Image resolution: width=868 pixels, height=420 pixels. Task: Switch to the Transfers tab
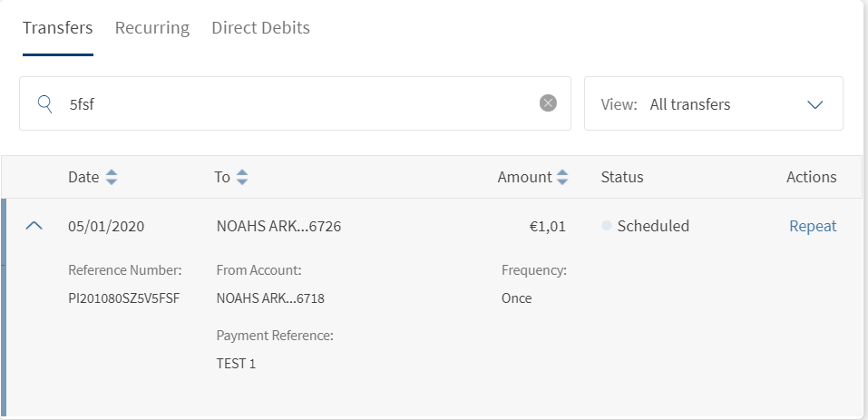pos(58,28)
